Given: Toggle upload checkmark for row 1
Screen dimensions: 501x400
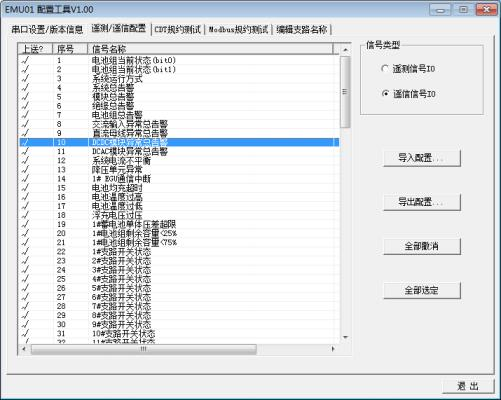Looking at the screenshot, I should click(25, 60).
